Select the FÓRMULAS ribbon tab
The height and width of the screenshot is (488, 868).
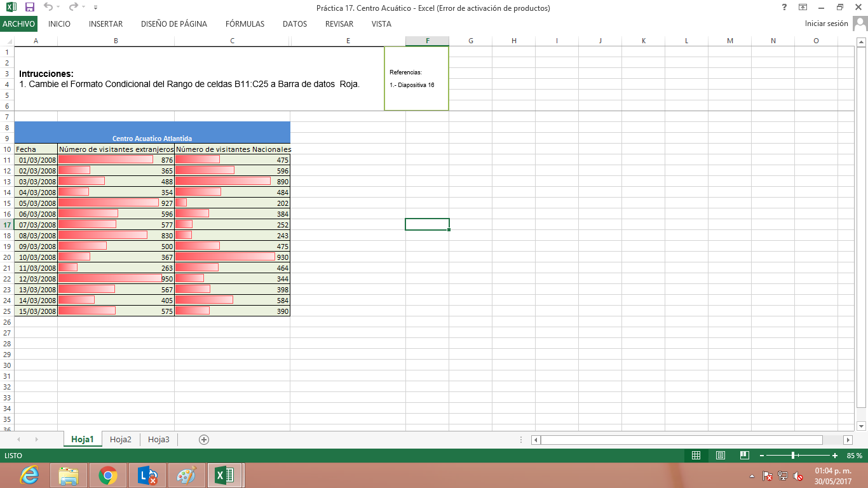[x=245, y=24]
